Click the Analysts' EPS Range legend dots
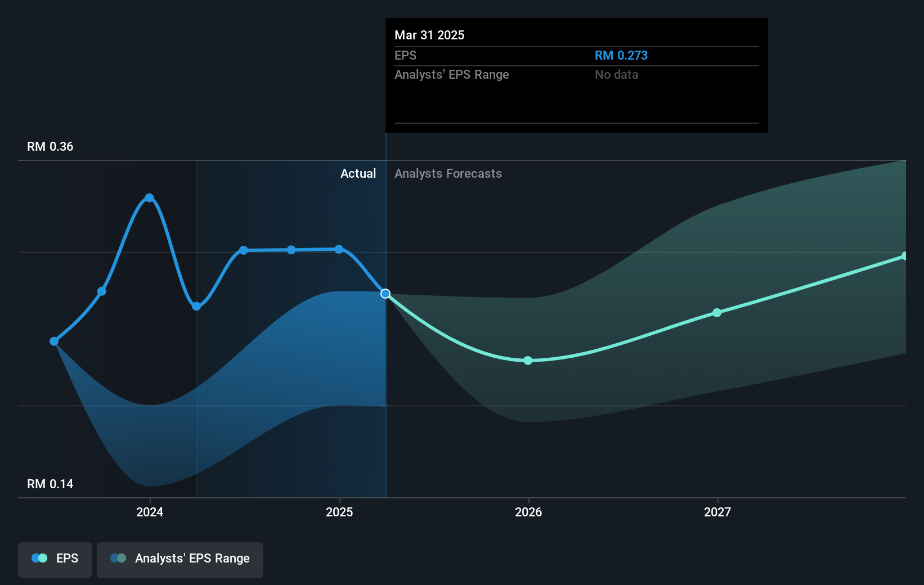 (118, 558)
